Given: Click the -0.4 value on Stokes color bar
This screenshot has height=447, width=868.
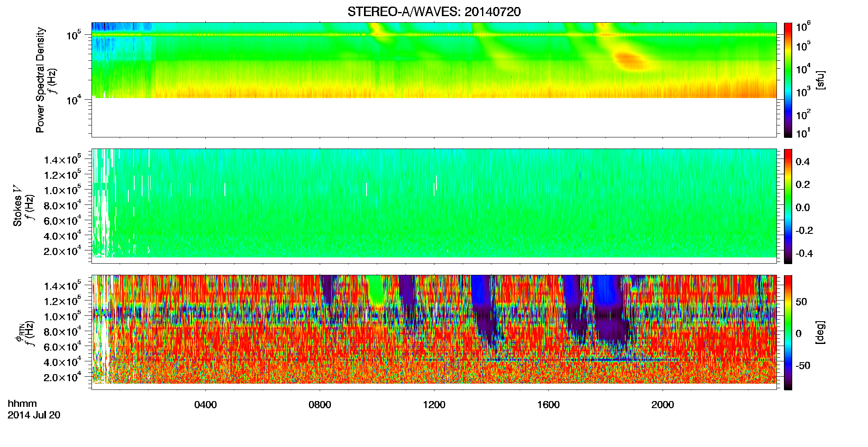Looking at the screenshot, I should [x=804, y=253].
